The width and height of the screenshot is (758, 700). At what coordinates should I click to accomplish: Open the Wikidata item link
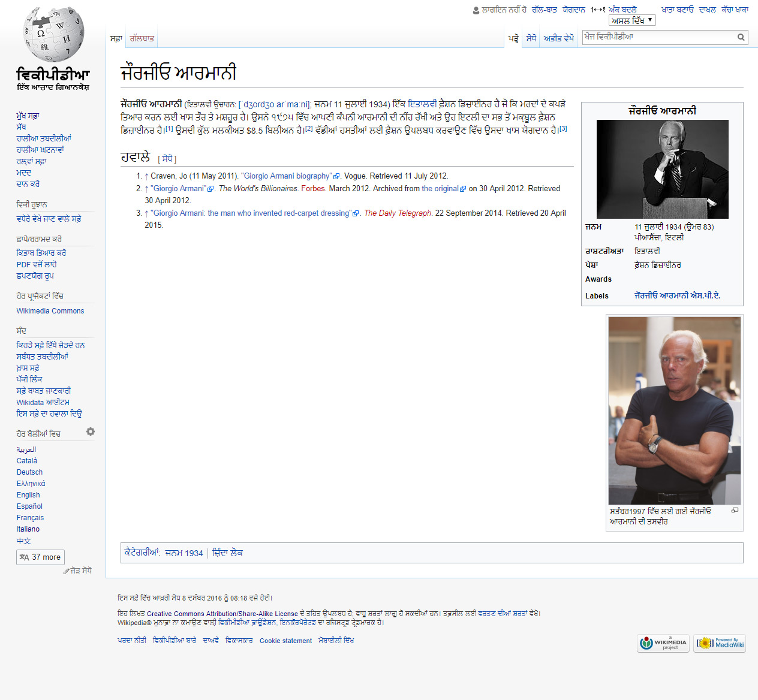[x=43, y=403]
